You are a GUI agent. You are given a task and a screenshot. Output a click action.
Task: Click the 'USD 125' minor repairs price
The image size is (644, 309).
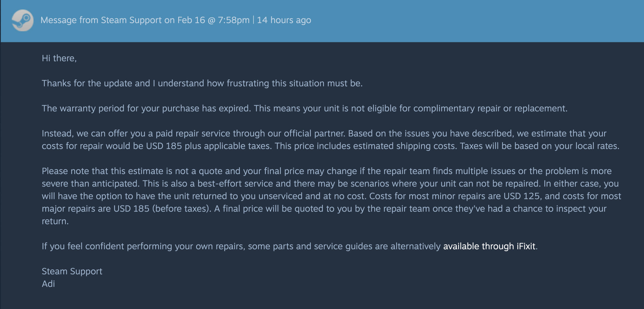point(521,196)
